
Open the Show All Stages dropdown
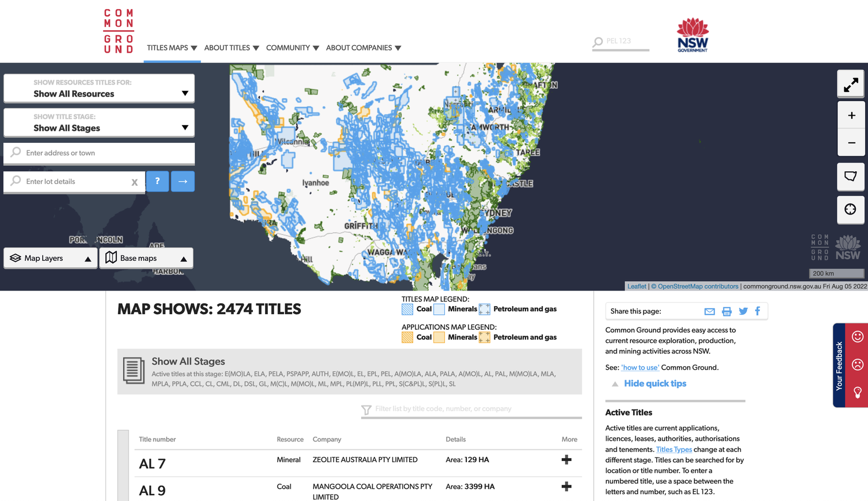[98, 123]
